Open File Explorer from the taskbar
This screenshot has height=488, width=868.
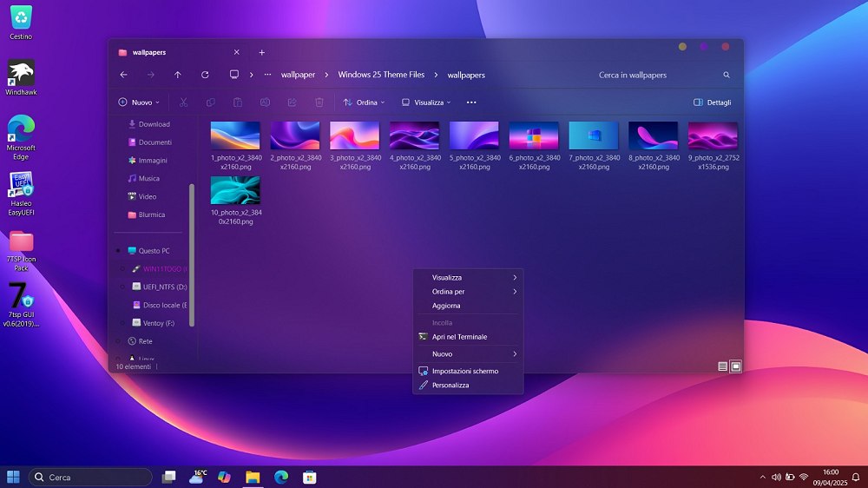tap(253, 477)
